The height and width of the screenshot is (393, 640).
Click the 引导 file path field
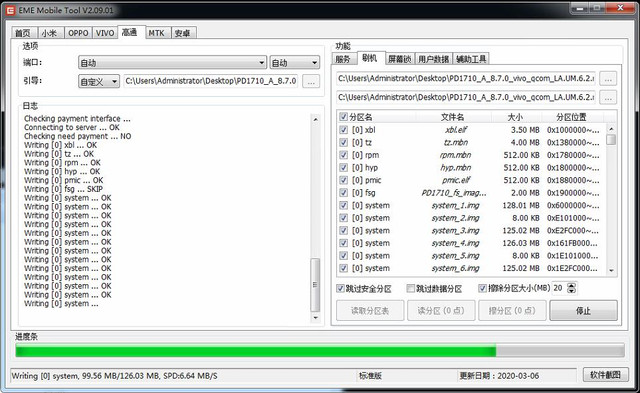(x=211, y=81)
